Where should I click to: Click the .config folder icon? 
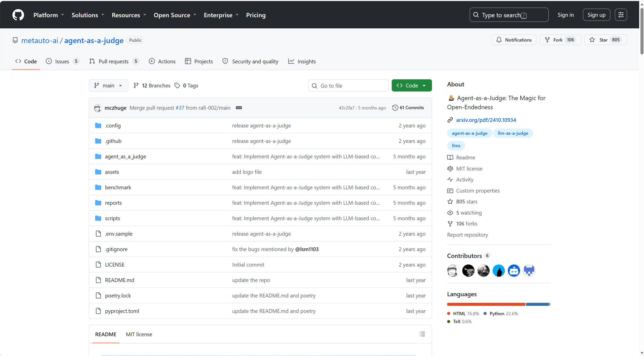(98, 126)
